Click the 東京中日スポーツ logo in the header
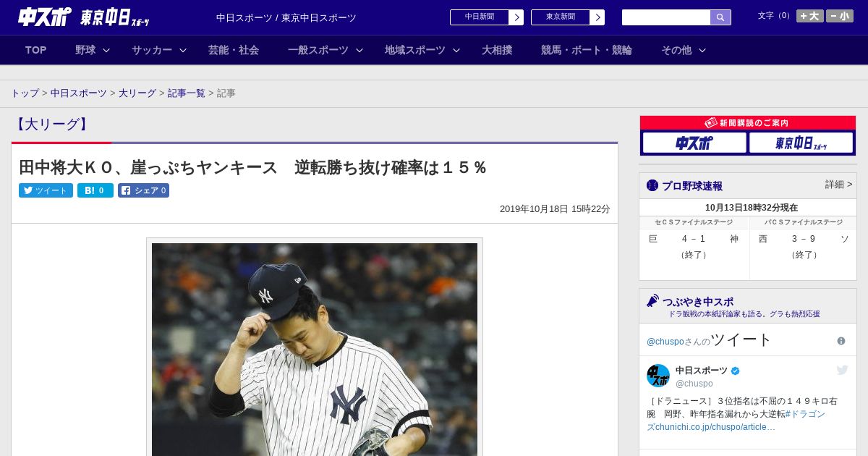This screenshot has width=868, height=456. coord(115,17)
